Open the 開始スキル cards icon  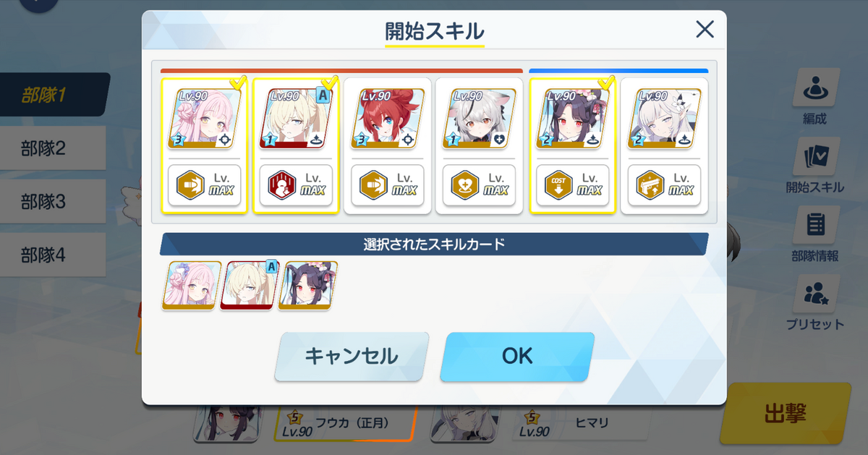point(816,157)
